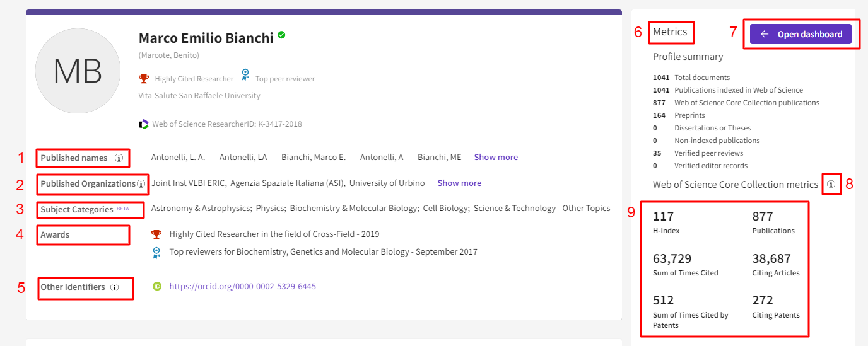The width and height of the screenshot is (868, 346).
Task: Click Vita-Salute San Raffaele University
Action: (x=199, y=96)
